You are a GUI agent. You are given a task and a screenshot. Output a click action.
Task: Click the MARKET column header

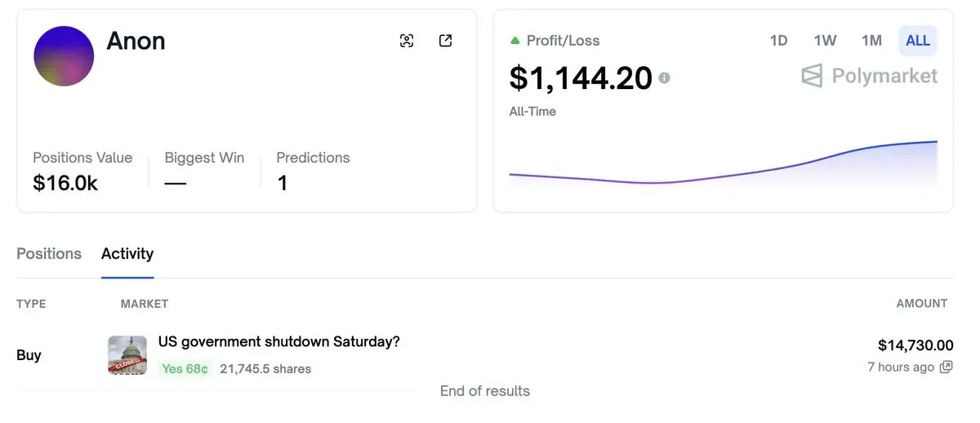(144, 304)
